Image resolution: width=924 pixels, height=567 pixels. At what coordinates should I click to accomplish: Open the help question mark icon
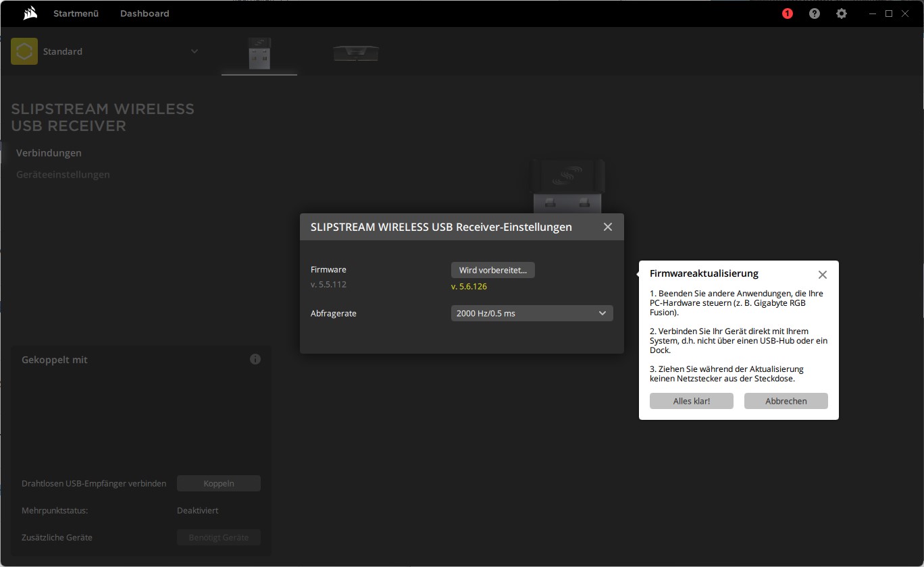point(814,13)
